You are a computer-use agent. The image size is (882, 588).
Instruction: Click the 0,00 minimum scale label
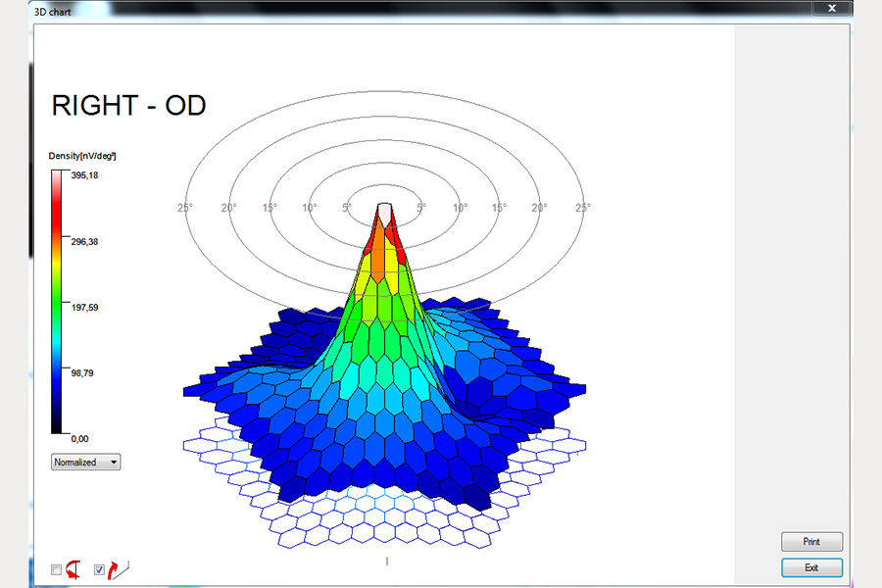[x=79, y=439]
